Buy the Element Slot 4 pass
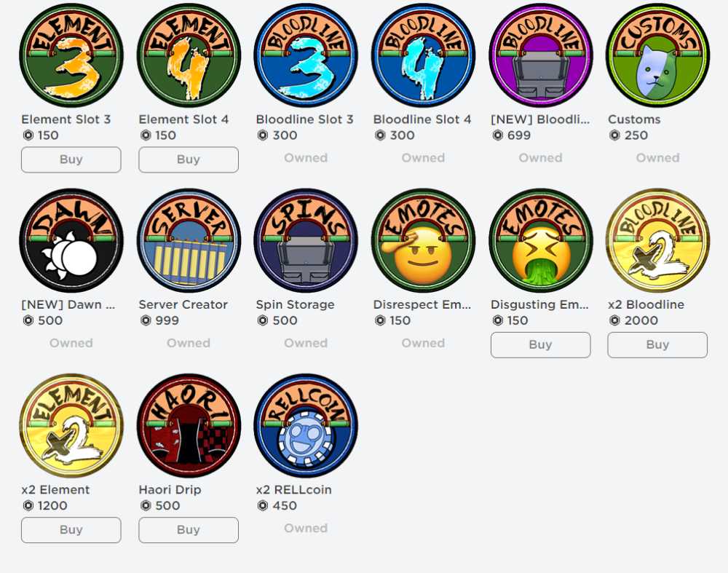 [189, 159]
